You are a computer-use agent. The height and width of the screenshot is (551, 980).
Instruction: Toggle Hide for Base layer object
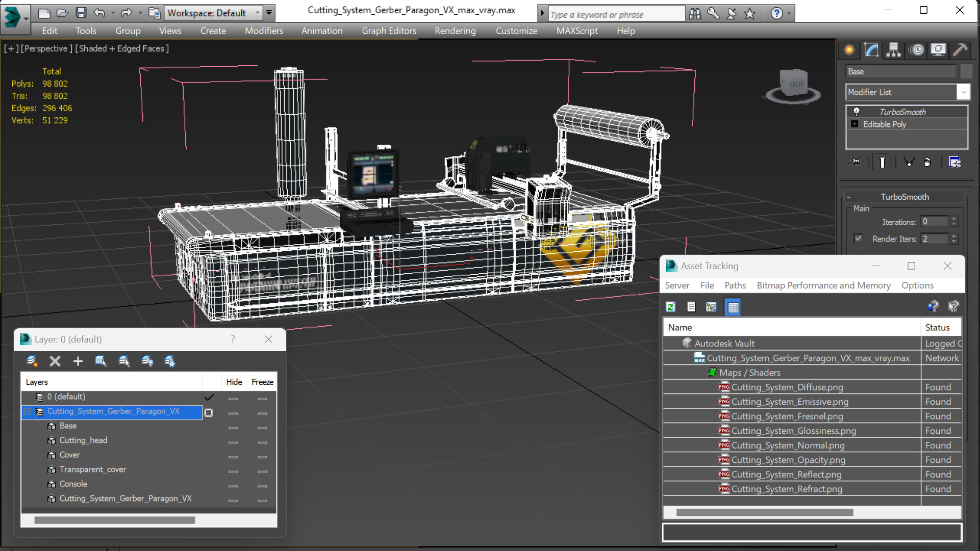[x=234, y=428]
